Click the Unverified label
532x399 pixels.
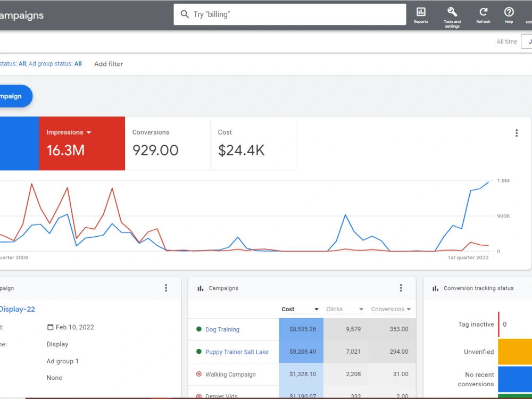tap(479, 352)
